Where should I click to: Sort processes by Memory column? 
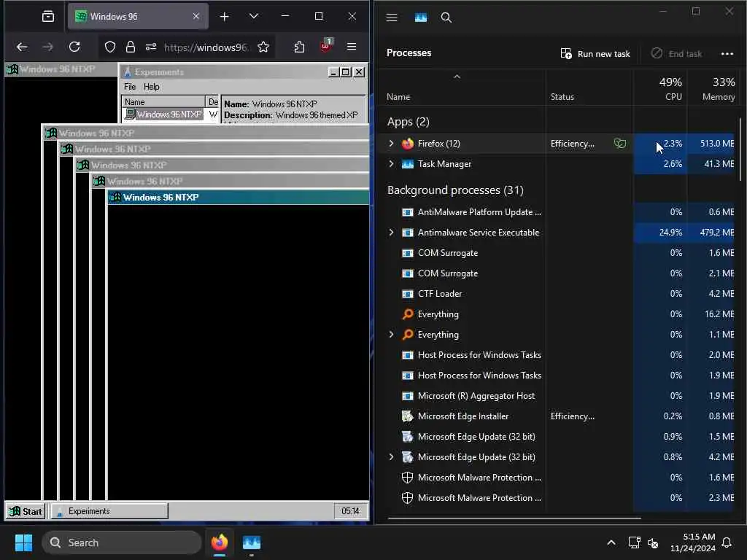pos(719,89)
